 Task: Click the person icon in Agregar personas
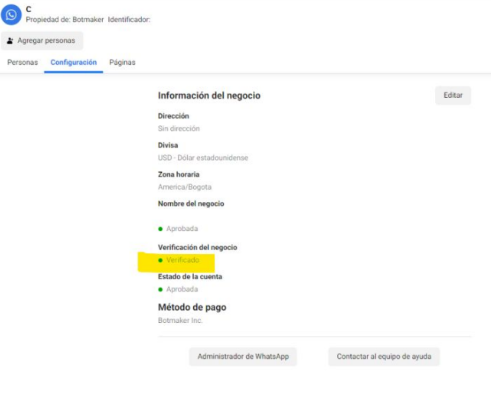point(10,41)
